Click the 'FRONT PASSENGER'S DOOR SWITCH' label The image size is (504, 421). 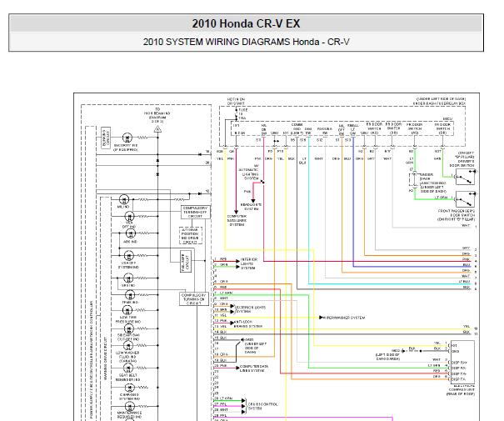click(457, 213)
